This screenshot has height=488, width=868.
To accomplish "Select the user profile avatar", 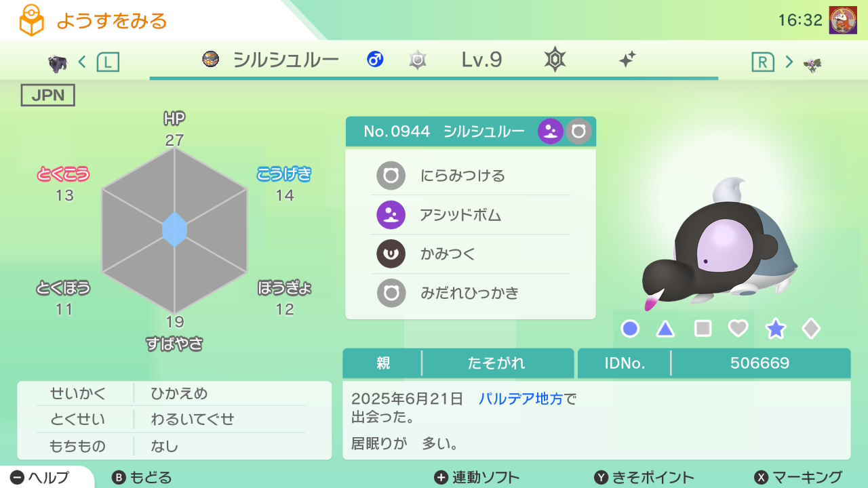I will pyautogui.click(x=843, y=20).
